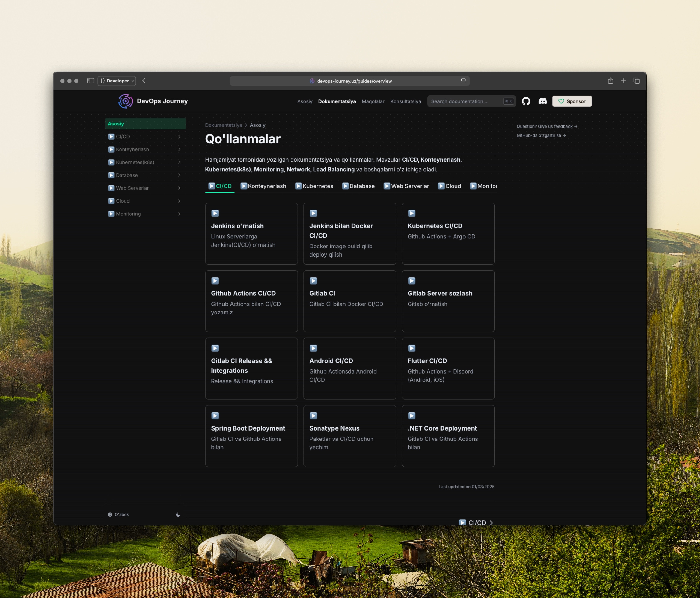700x598 pixels.
Task: Switch to the Monitoring tab
Action: coord(483,186)
